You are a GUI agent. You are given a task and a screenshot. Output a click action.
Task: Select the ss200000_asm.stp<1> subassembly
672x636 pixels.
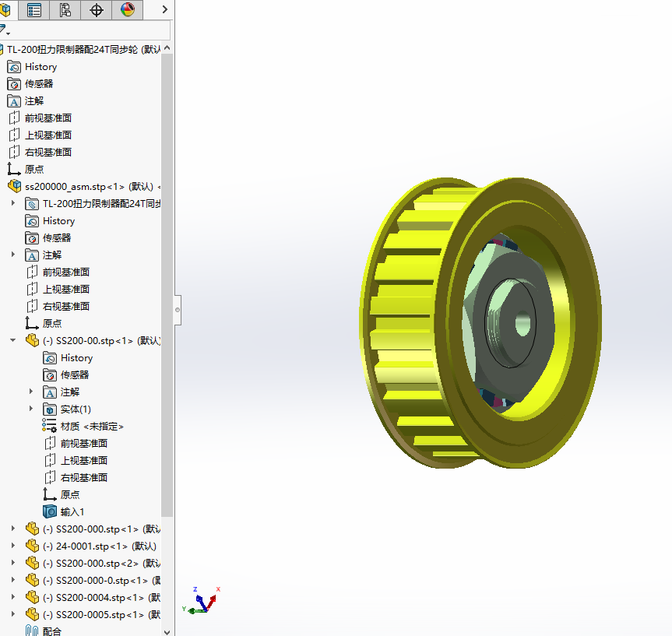pyautogui.click(x=84, y=187)
